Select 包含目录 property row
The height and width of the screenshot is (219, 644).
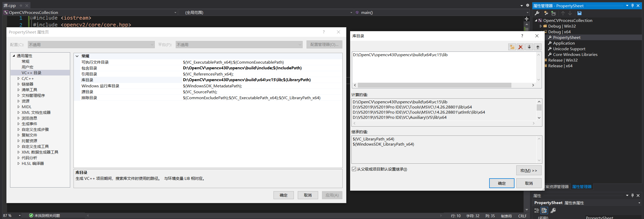(208, 68)
